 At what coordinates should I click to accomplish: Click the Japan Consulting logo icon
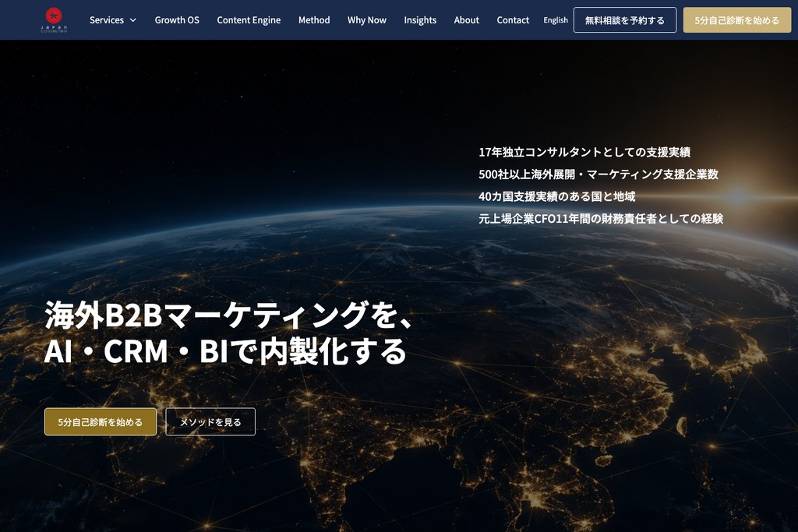[54, 19]
